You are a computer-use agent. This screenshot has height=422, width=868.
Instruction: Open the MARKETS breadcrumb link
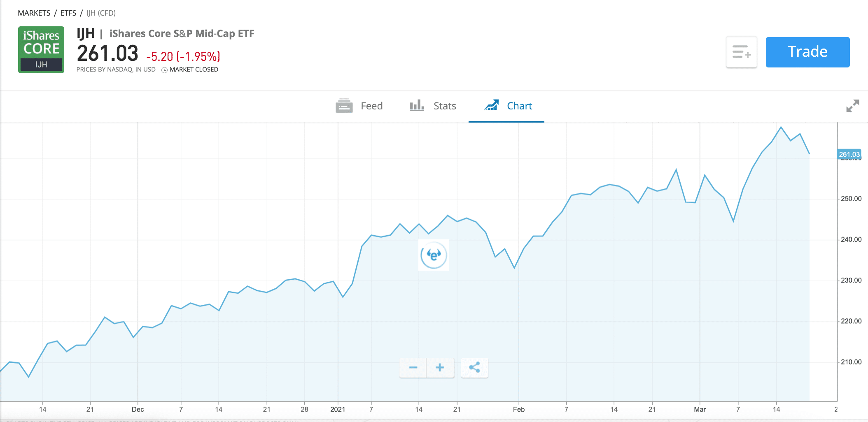coord(34,13)
